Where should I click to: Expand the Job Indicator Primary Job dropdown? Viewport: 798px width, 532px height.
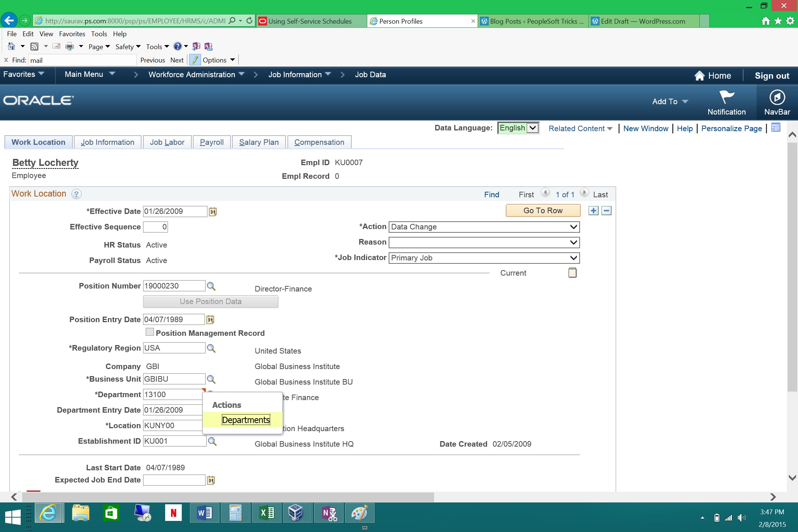[484, 258]
